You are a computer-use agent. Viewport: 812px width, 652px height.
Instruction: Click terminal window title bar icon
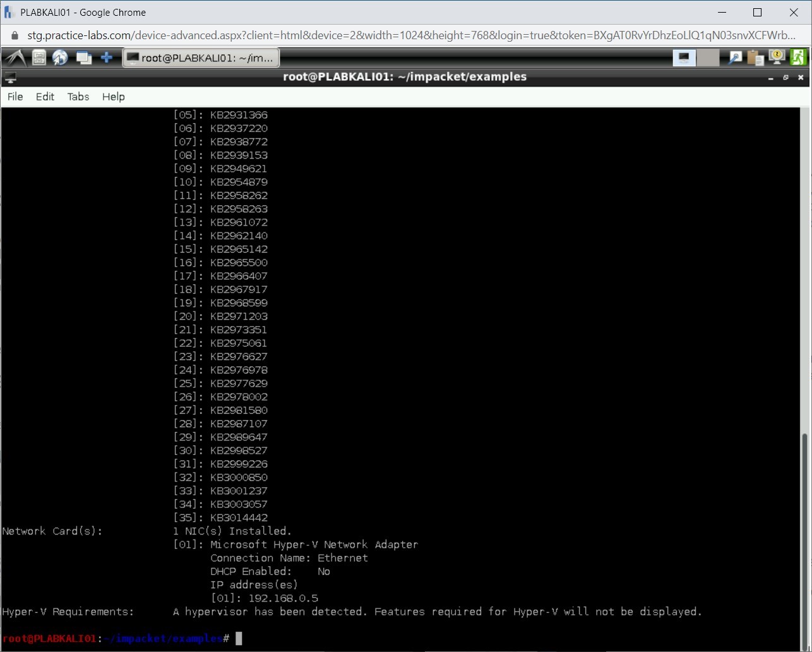click(9, 78)
